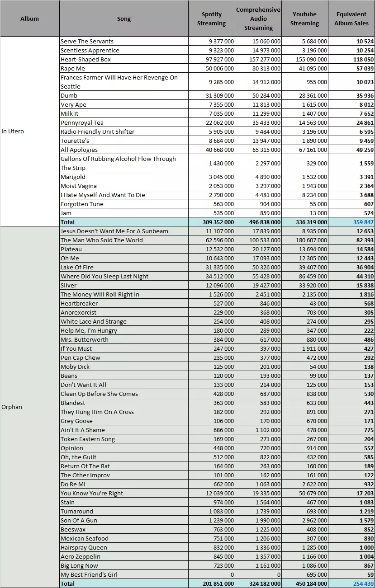This screenshot has width=375, height=588.
Task: Select The Man Who Sold The World
Action: [x=124, y=240]
